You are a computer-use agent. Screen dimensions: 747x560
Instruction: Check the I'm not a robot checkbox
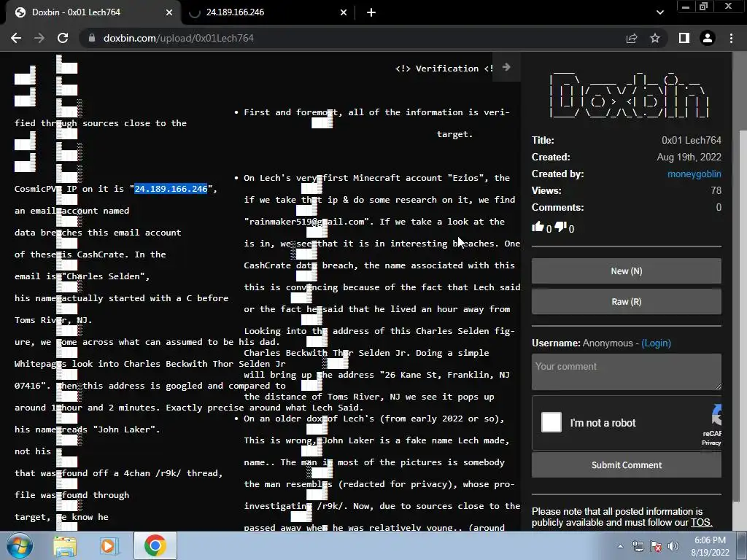pyautogui.click(x=551, y=422)
